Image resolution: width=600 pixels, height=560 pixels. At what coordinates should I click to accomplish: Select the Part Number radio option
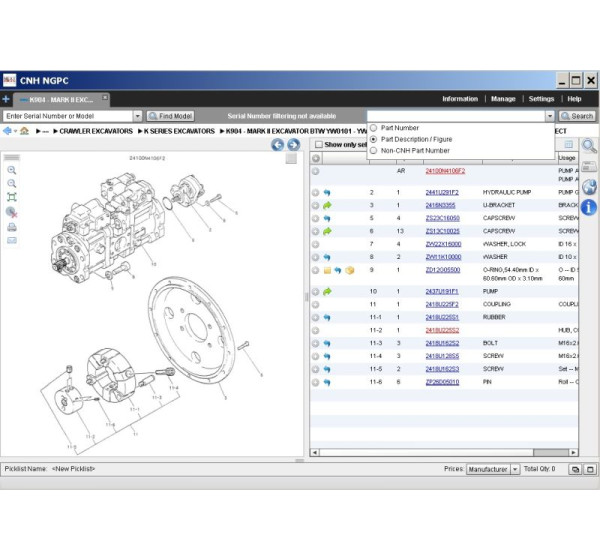pyautogui.click(x=374, y=128)
